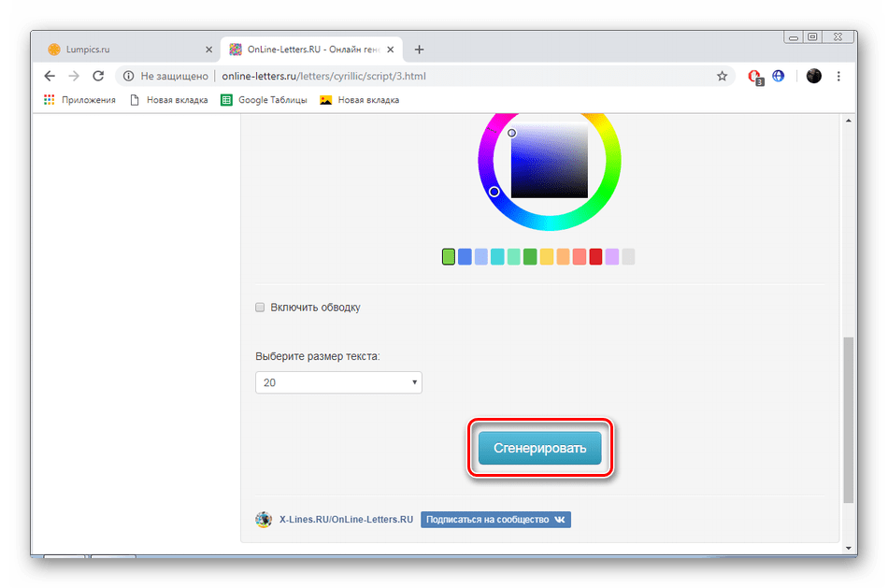Open the blue globe extension icon
This screenshot has width=888, height=588.
tap(778, 76)
